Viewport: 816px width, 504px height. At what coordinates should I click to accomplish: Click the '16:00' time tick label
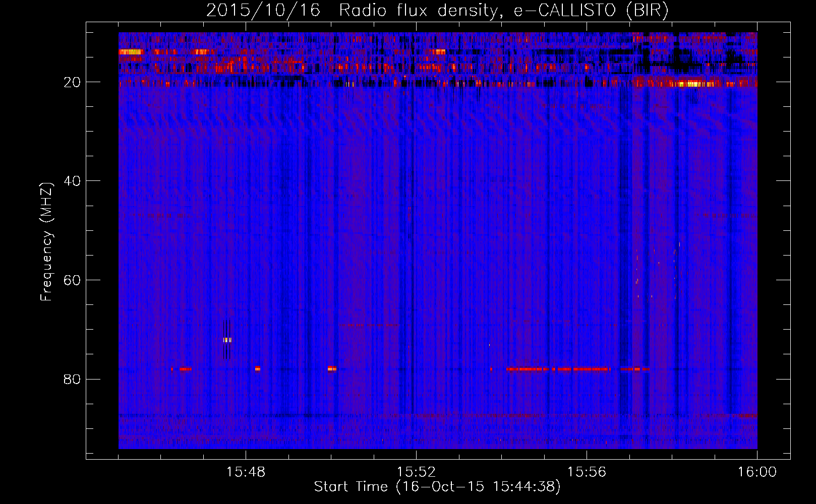pos(757,472)
